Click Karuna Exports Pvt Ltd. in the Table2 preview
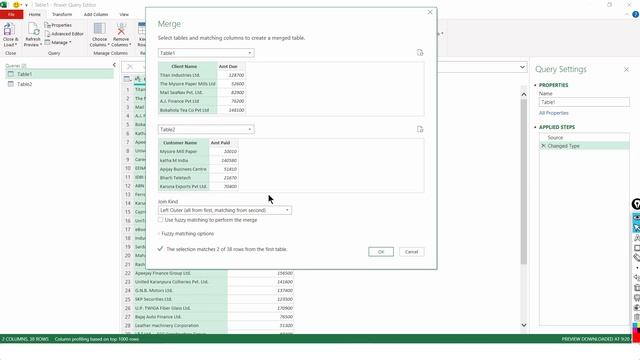Viewport: 640px width, 360px height. (184, 187)
